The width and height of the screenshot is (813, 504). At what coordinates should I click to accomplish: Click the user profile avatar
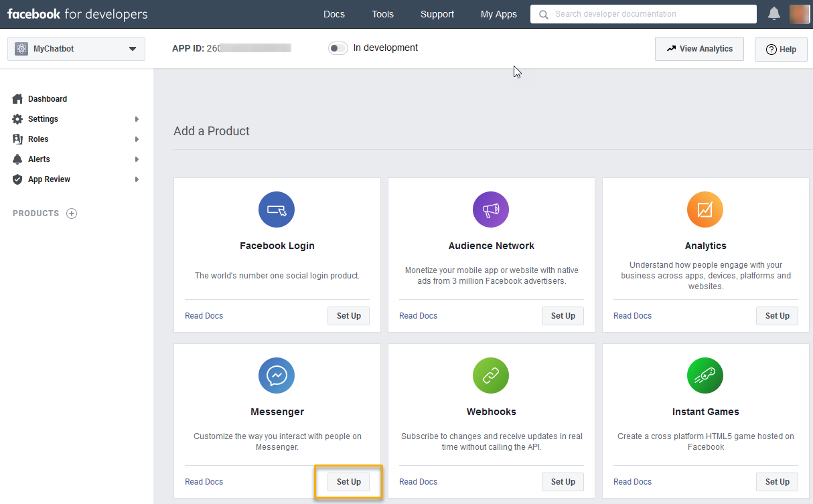coord(800,14)
